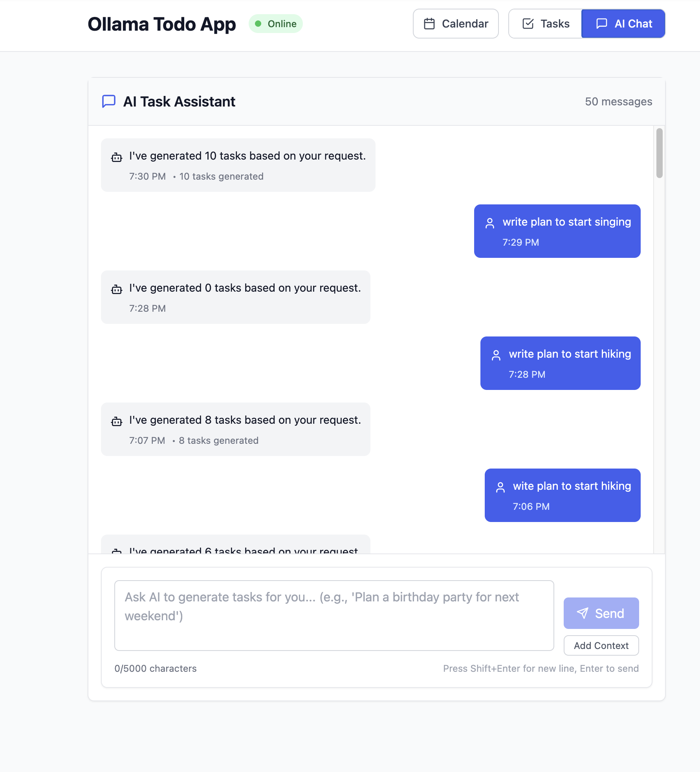
Task: Click the AI Chat speech bubble icon
Action: [602, 24]
